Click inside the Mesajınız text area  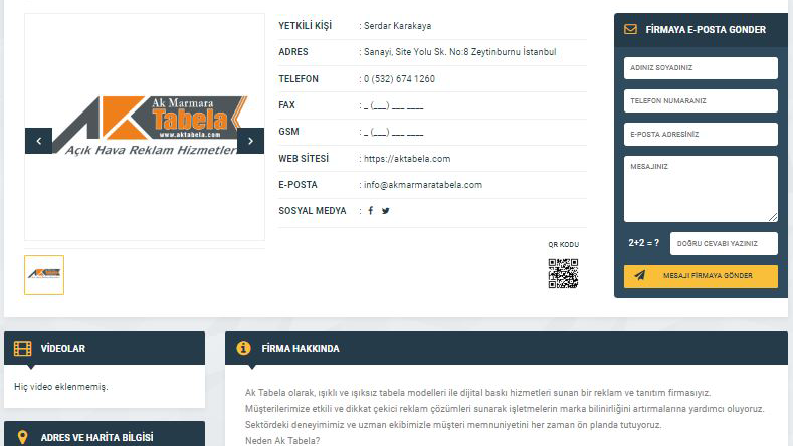click(x=700, y=189)
